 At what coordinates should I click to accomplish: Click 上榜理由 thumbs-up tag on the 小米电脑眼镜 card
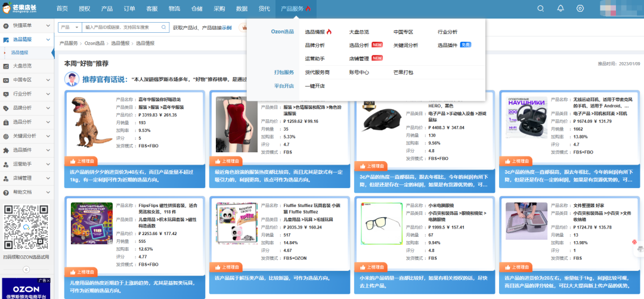371,267
